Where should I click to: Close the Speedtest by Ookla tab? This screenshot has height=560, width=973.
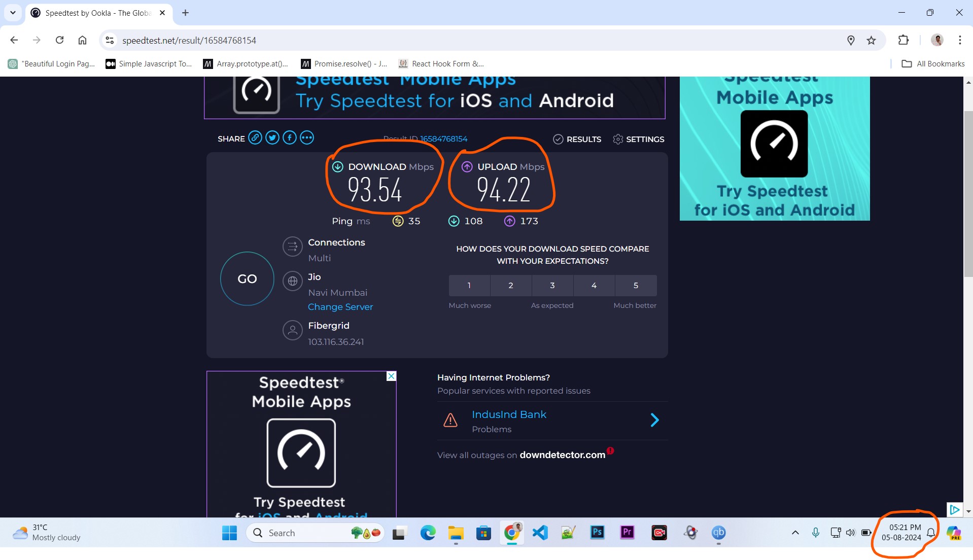click(162, 13)
